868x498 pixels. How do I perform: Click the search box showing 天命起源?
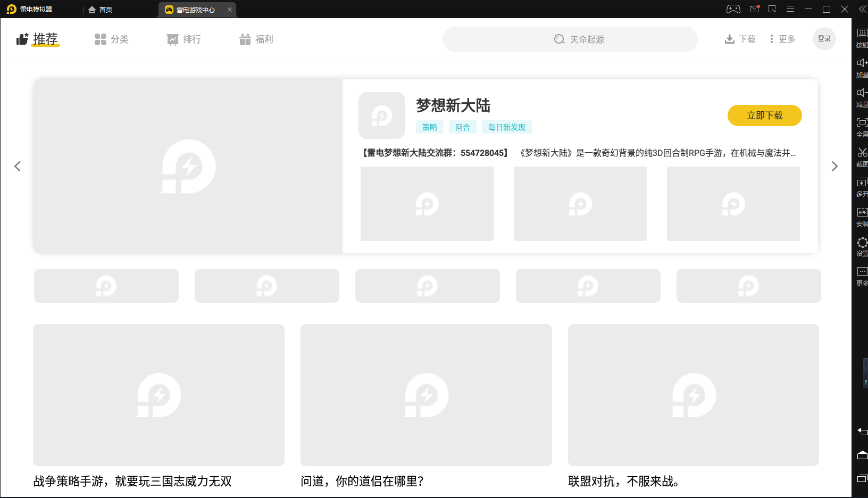570,39
